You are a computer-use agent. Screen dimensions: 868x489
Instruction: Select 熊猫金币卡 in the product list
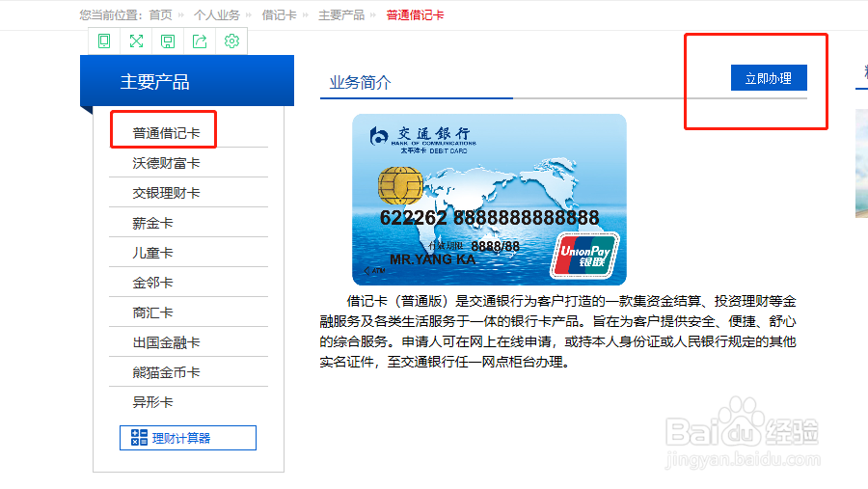(166, 372)
